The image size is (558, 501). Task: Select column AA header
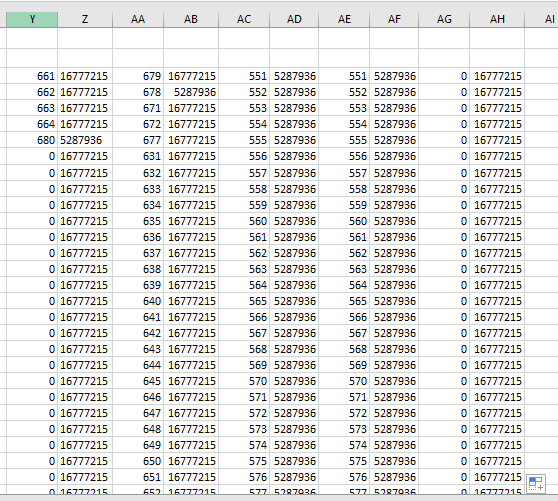point(138,19)
